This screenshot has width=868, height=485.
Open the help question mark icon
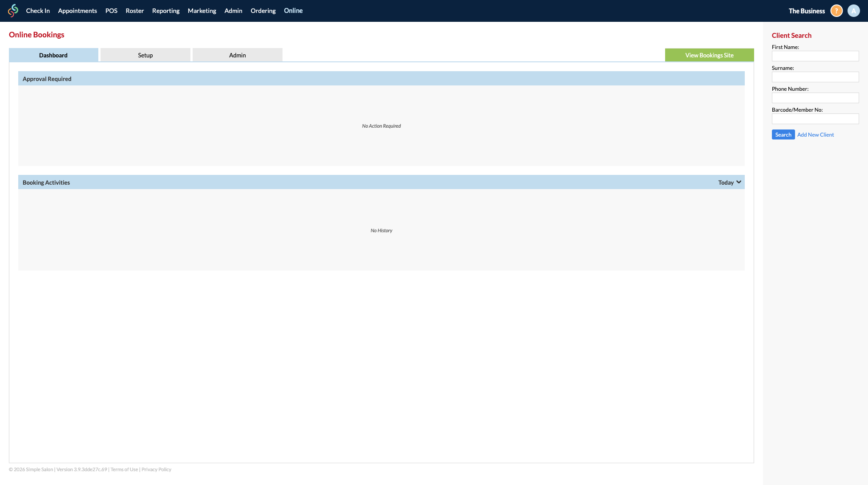point(836,10)
